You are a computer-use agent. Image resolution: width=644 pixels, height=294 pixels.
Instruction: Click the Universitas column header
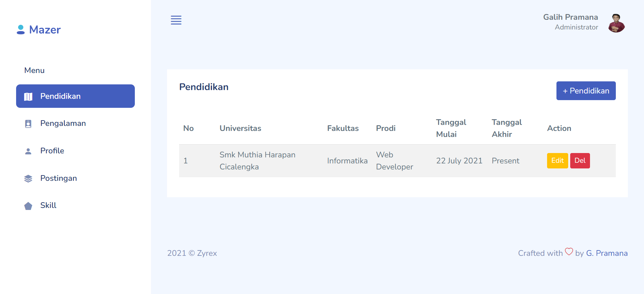point(240,128)
